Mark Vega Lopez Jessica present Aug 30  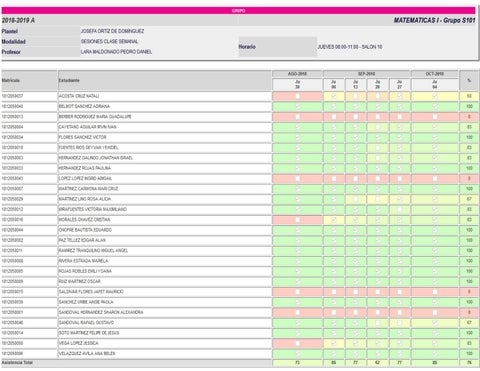coord(298,343)
